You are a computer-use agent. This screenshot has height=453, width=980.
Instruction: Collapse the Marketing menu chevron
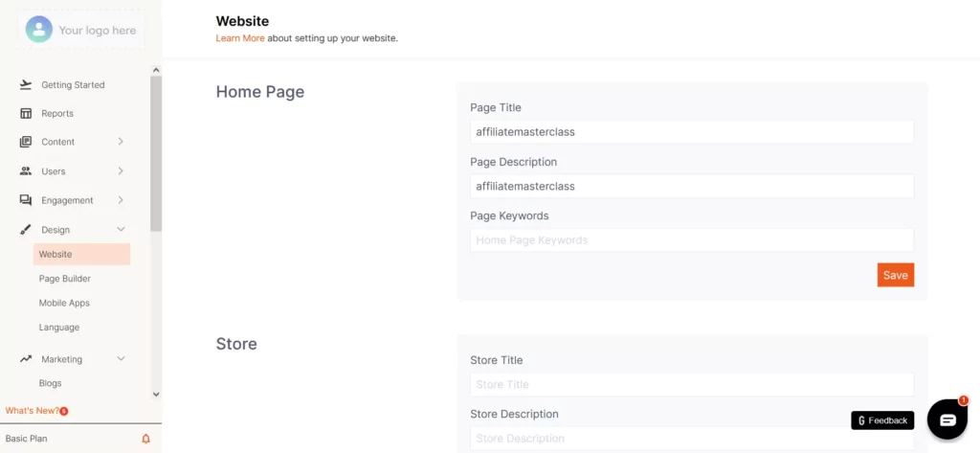[122, 358]
